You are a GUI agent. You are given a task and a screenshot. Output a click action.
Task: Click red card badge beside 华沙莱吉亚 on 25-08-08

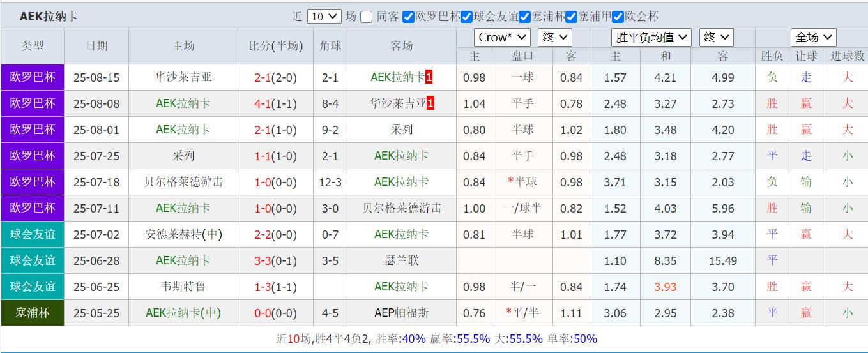pos(430,103)
